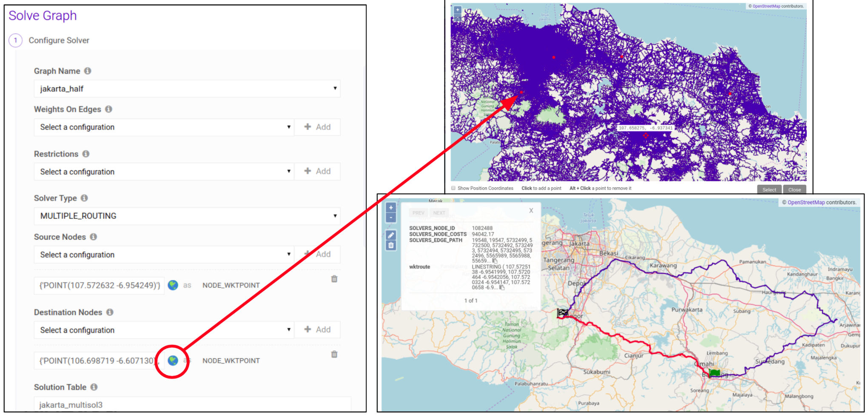Click Select button in map picker
Image resolution: width=868 pixels, height=415 pixels.
pos(769,190)
